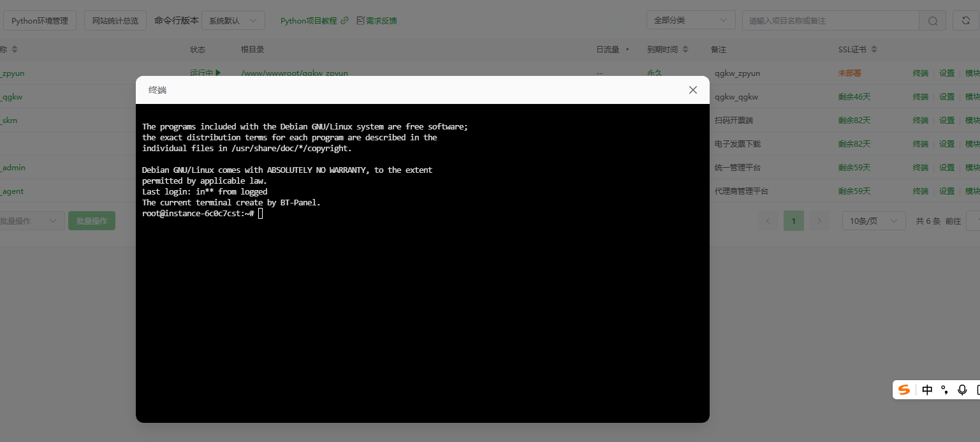Click the _qgkw project name
The width and height of the screenshot is (980, 442).
(11, 97)
